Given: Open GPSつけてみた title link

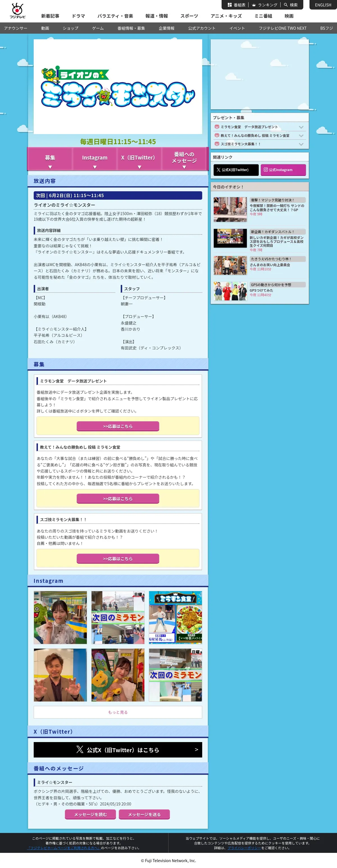Looking at the screenshot, I should [261, 291].
